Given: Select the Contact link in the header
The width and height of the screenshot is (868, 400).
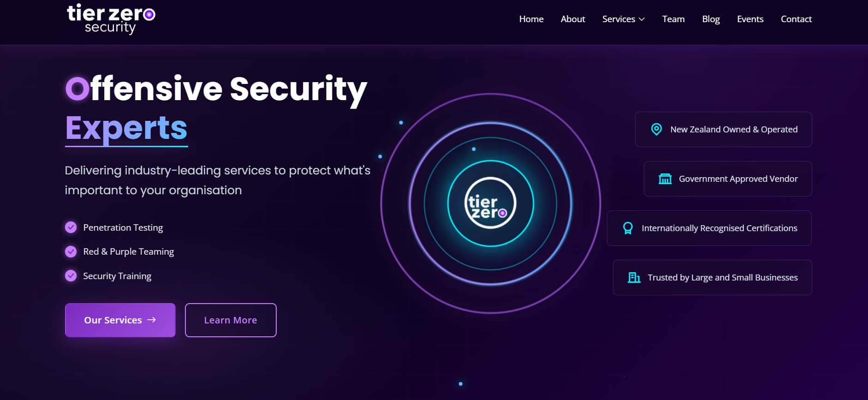Looking at the screenshot, I should tap(796, 19).
